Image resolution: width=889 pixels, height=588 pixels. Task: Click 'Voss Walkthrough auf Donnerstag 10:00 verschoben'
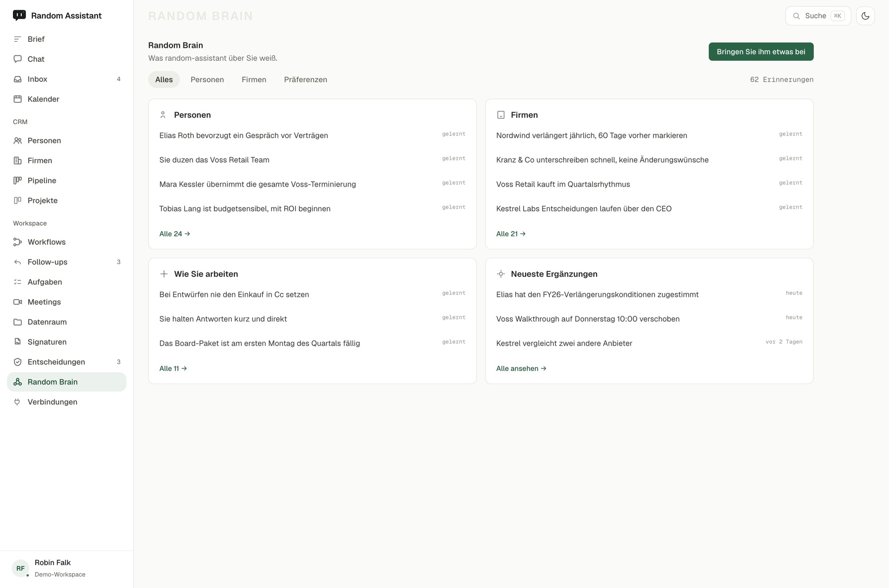(588, 319)
